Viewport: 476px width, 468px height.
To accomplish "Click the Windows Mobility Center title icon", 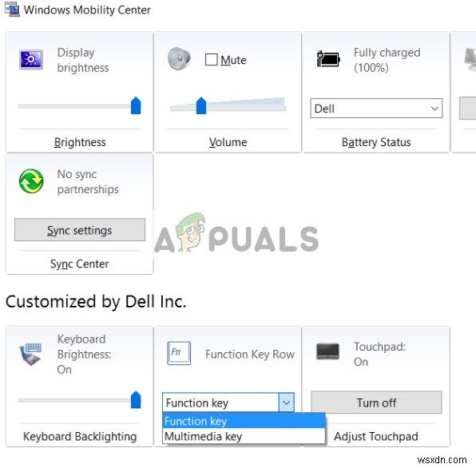I will click(x=12, y=10).
